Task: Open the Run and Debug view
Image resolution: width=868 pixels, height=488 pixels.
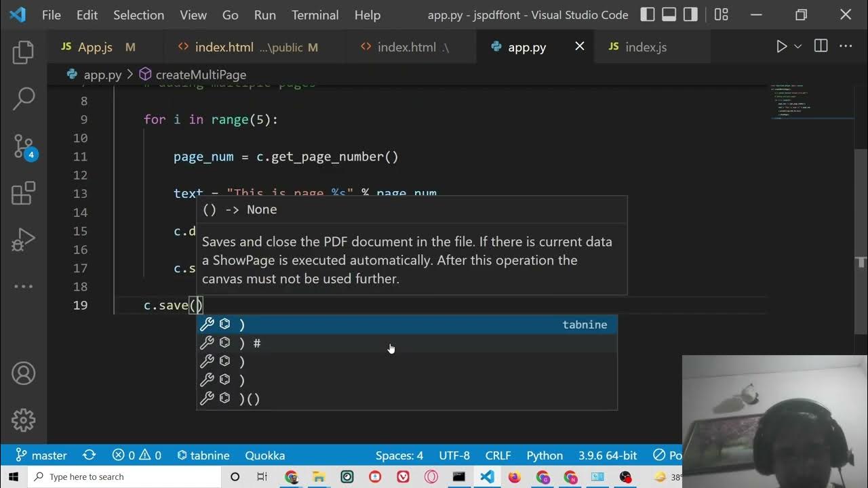Action: pyautogui.click(x=23, y=239)
